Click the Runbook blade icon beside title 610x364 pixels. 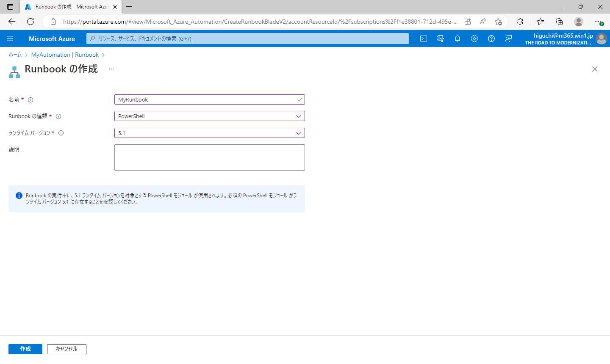pos(14,72)
